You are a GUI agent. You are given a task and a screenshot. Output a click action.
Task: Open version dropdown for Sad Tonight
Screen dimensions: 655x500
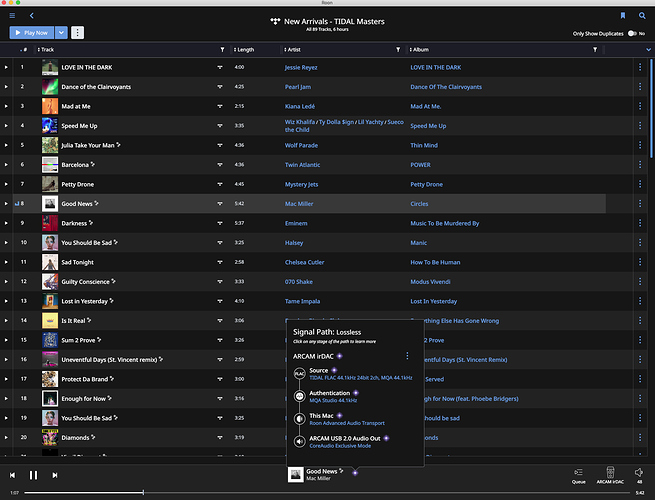pos(220,262)
